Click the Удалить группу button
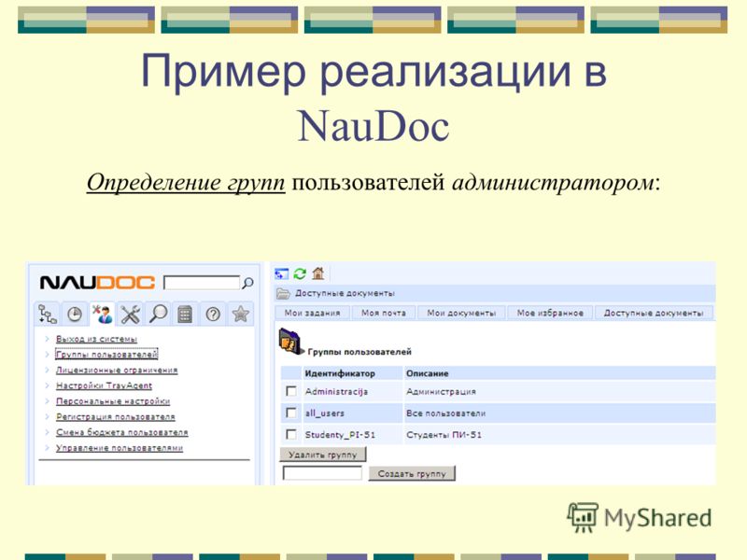This screenshot has width=747, height=560. [323, 455]
